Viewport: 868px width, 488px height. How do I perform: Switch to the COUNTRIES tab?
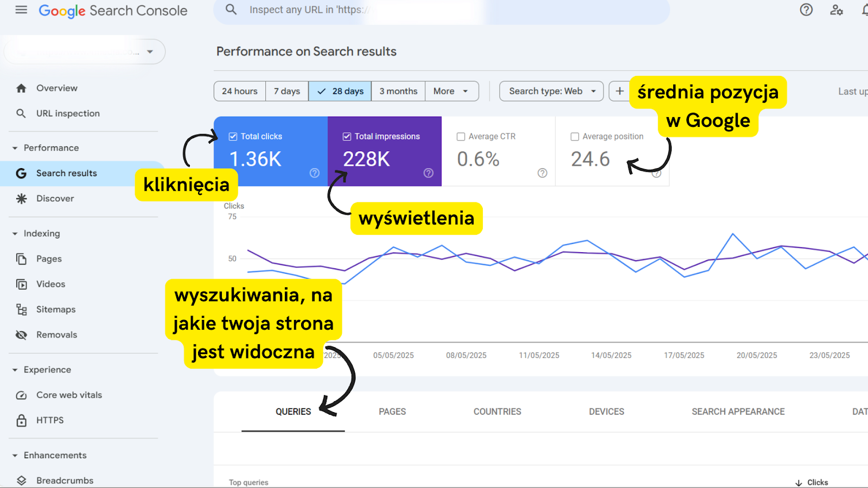coord(497,412)
